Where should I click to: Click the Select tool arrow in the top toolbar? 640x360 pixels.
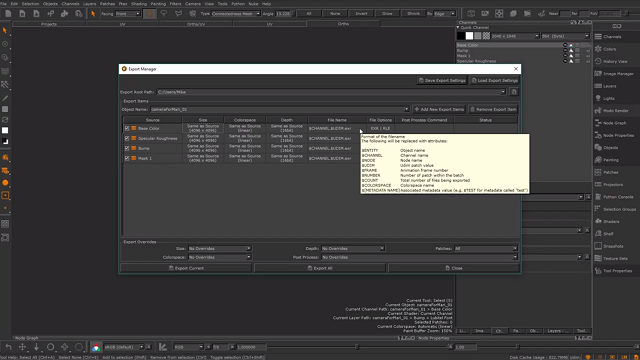click(93, 13)
